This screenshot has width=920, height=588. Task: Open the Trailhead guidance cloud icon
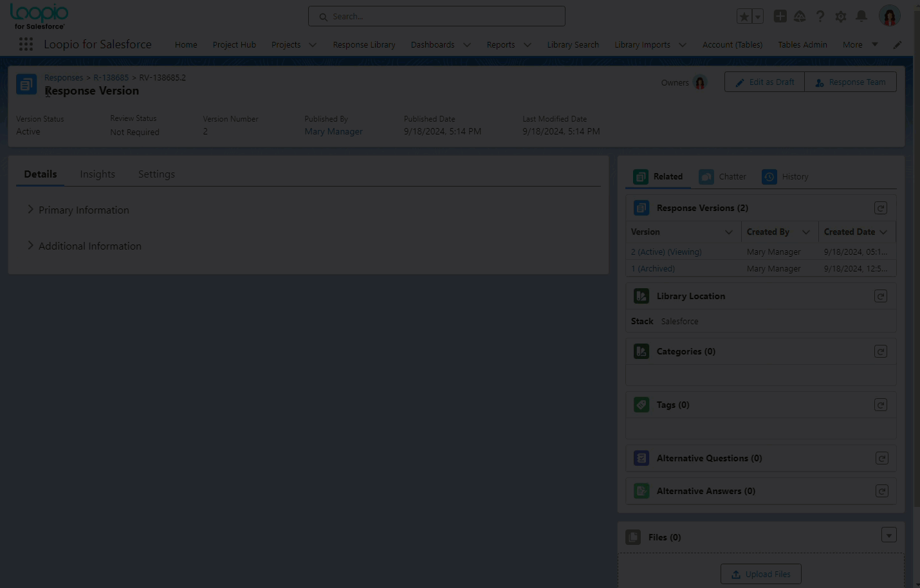800,17
